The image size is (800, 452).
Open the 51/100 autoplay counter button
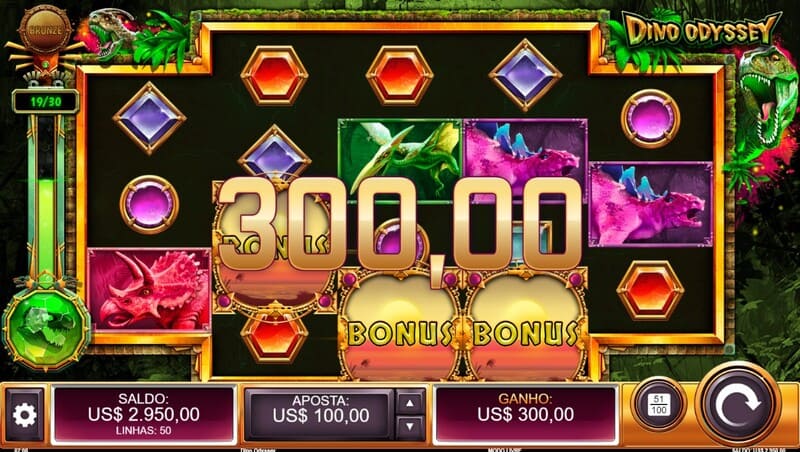659,404
